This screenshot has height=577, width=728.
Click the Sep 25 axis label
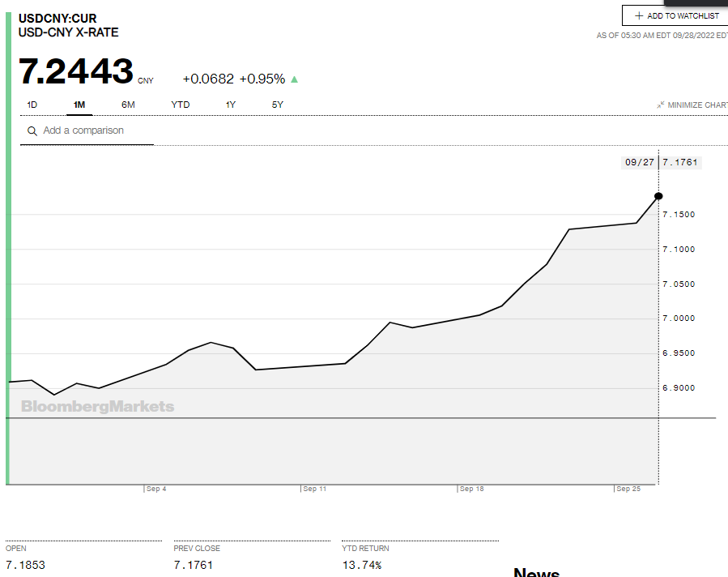click(628, 489)
